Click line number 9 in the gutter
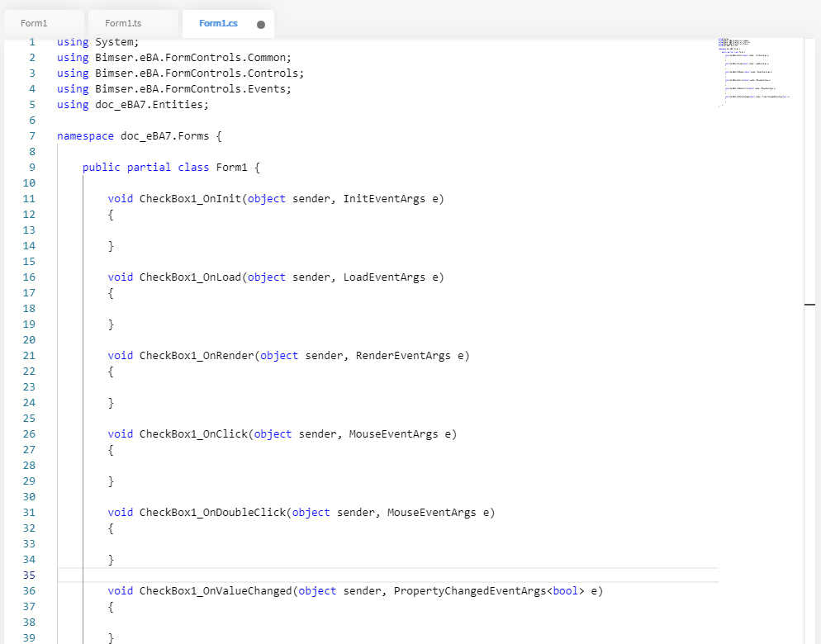Viewport: 821px width, 644px height. pos(31,167)
